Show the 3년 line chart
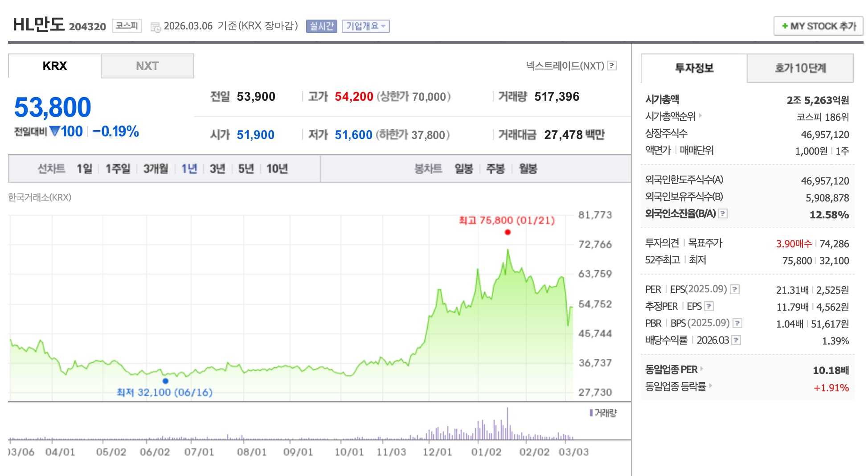This screenshot has width=868, height=476. coord(217,168)
